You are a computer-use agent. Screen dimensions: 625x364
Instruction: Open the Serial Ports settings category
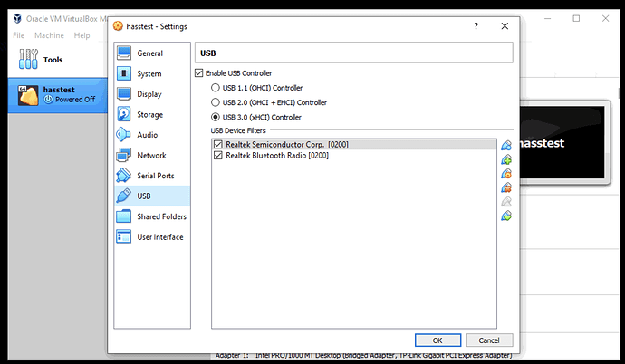(x=152, y=176)
